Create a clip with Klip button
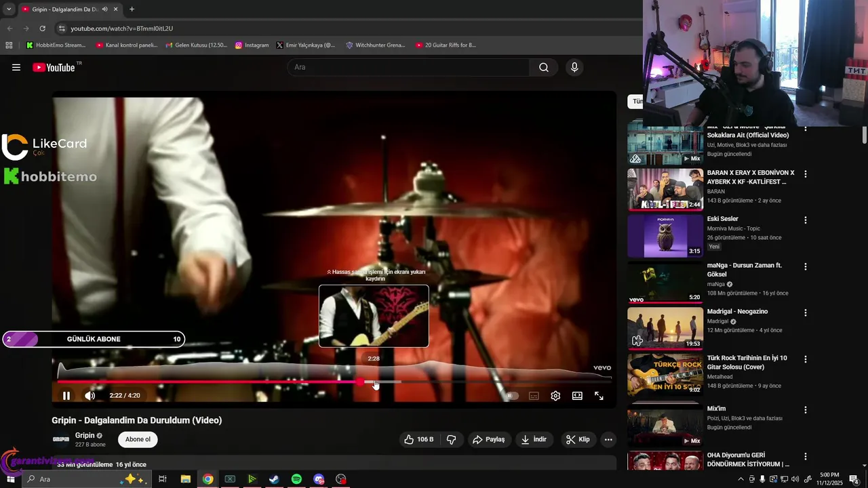 578,439
